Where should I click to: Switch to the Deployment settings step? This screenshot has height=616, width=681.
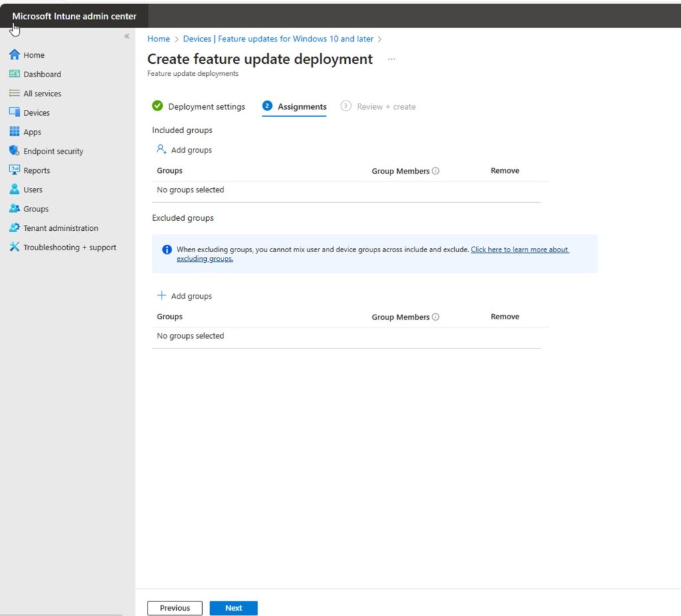click(x=198, y=106)
